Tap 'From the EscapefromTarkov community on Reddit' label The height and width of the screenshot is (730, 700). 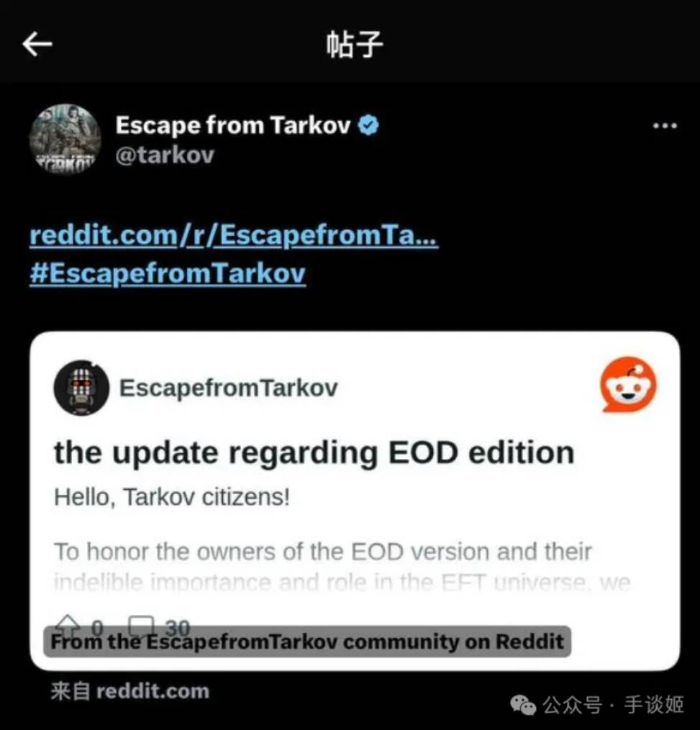pos(307,642)
